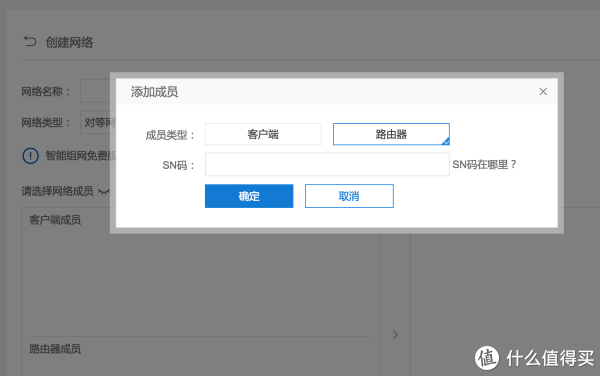Click the blue checkmark corner on 路由器
600x376 pixels.
point(445,141)
